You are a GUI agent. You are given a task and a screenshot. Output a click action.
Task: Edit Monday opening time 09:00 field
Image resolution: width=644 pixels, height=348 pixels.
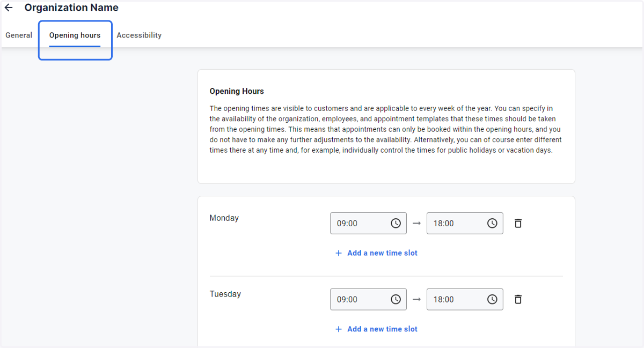tap(368, 224)
